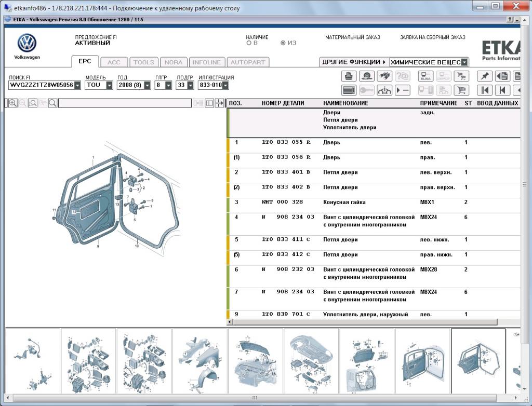Viewport: 532px width, 406px height.
Task: Open the ХИМИЧЕСКИЕ ВЕЩЕС dropdown
Action: (x=464, y=62)
